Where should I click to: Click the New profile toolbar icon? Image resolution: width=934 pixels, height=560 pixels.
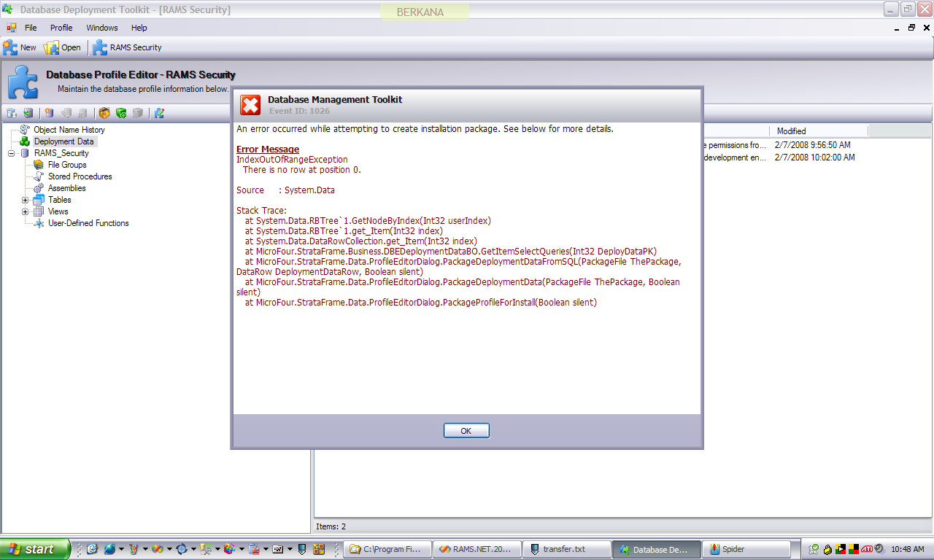tap(20, 47)
